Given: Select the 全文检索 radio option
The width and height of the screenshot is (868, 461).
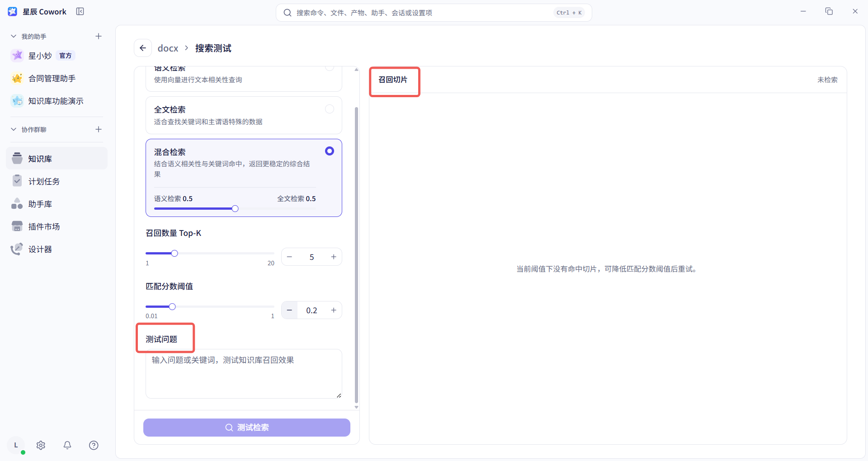Looking at the screenshot, I should point(330,109).
